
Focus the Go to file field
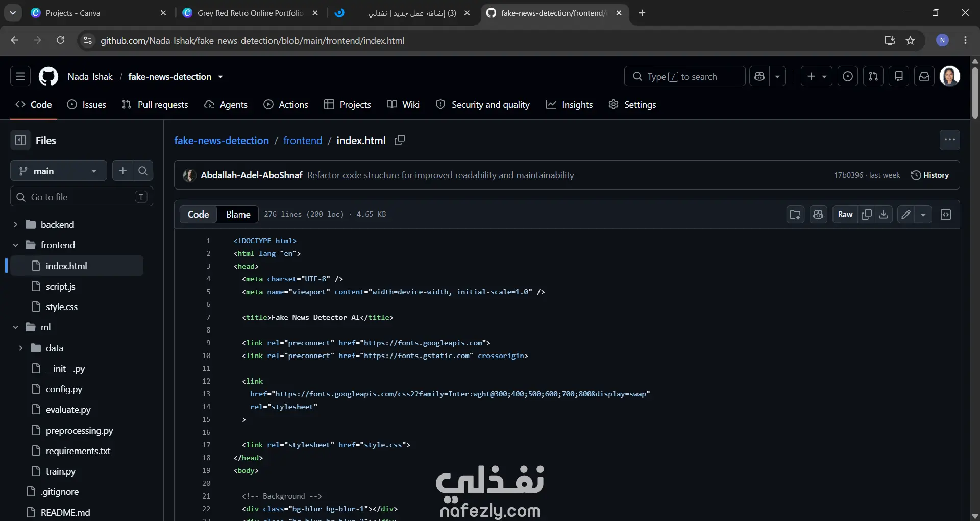point(82,197)
